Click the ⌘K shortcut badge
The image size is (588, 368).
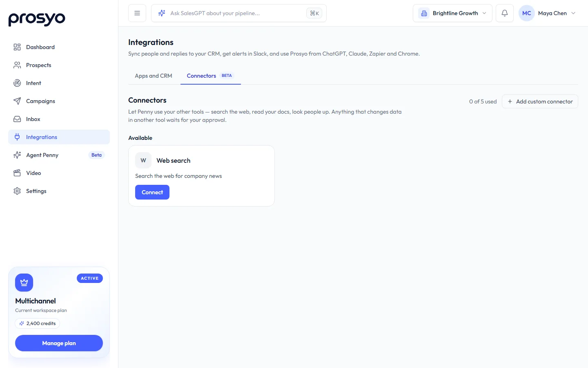pyautogui.click(x=314, y=13)
